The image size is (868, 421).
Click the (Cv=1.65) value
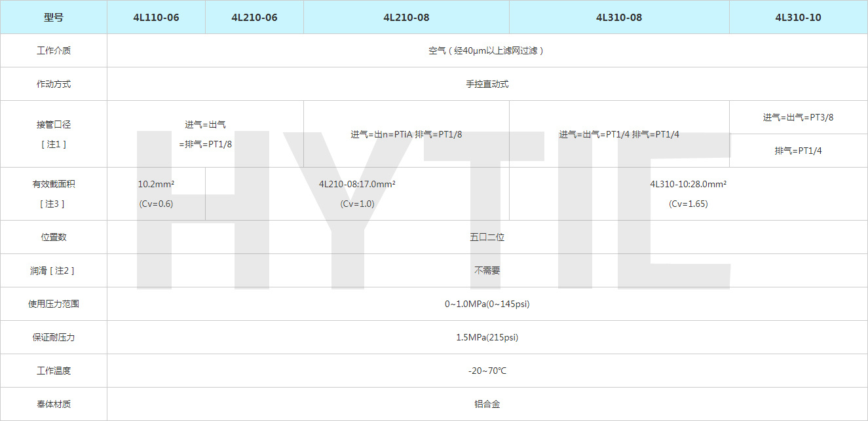tap(689, 204)
